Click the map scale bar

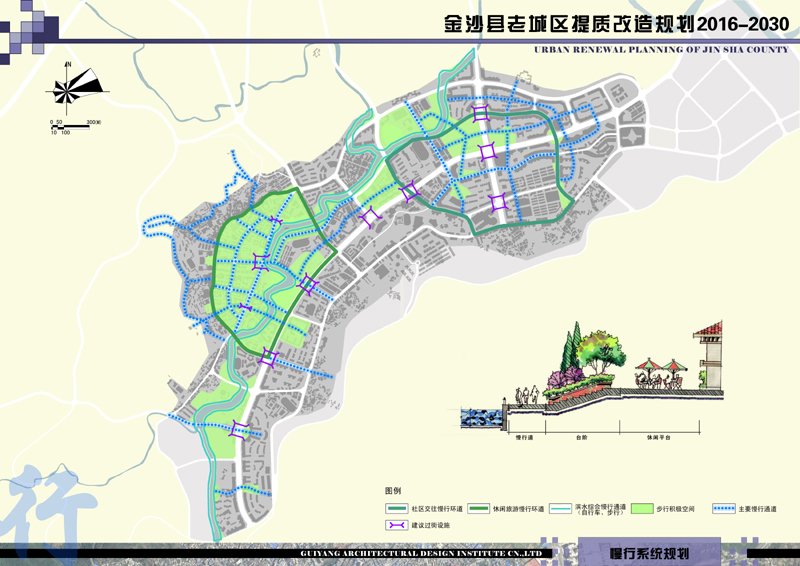point(72,125)
